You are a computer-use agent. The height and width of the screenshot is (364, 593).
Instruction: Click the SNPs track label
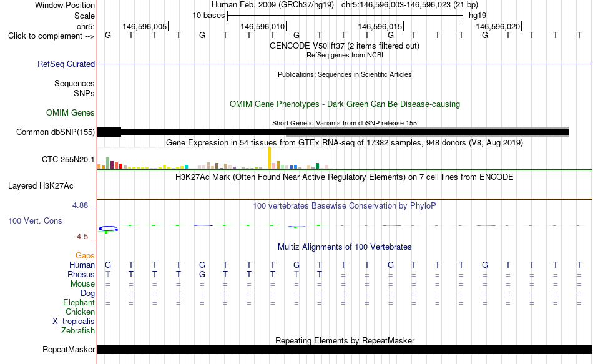click(x=84, y=93)
